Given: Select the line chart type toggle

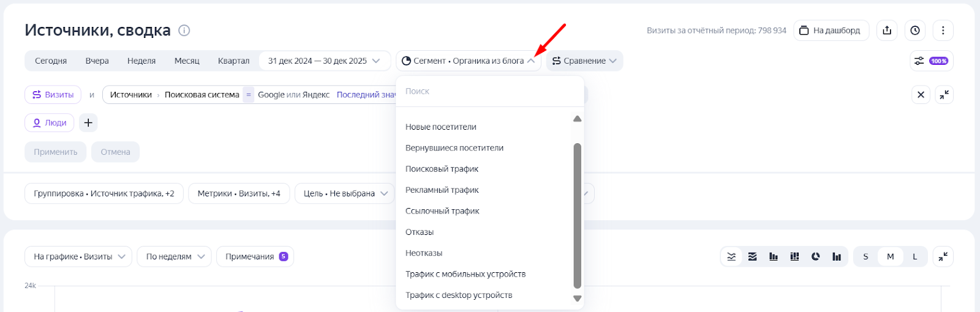Looking at the screenshot, I should (x=731, y=256).
